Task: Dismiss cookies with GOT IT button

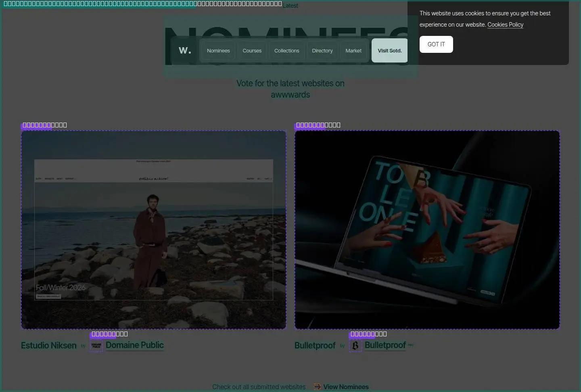Action: 436,44
